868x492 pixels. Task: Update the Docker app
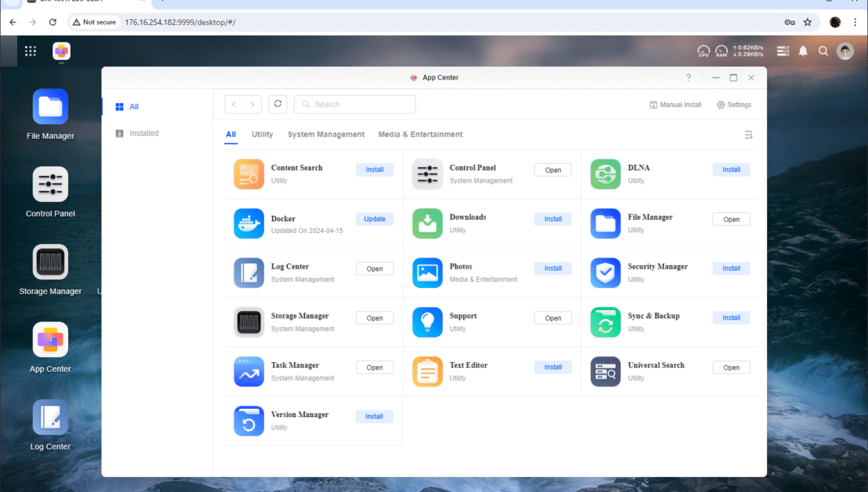(375, 219)
